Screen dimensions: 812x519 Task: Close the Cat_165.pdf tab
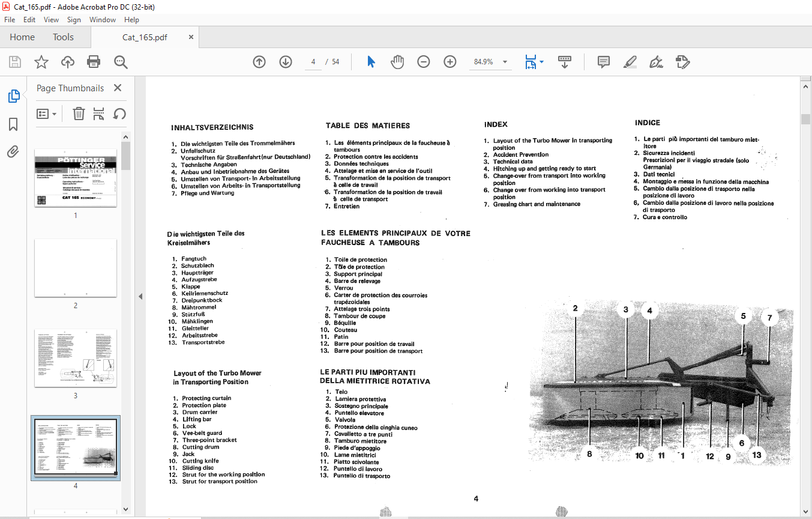[x=191, y=37]
